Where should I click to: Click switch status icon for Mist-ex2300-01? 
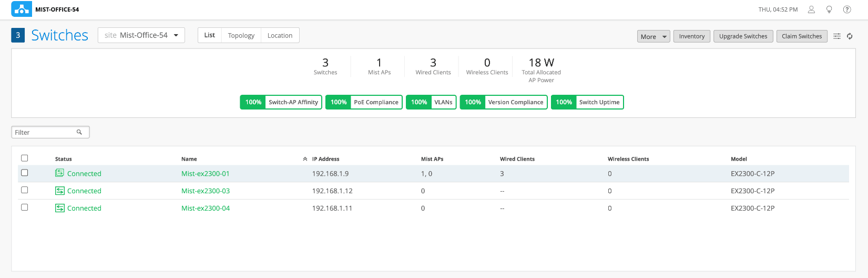coord(60,173)
